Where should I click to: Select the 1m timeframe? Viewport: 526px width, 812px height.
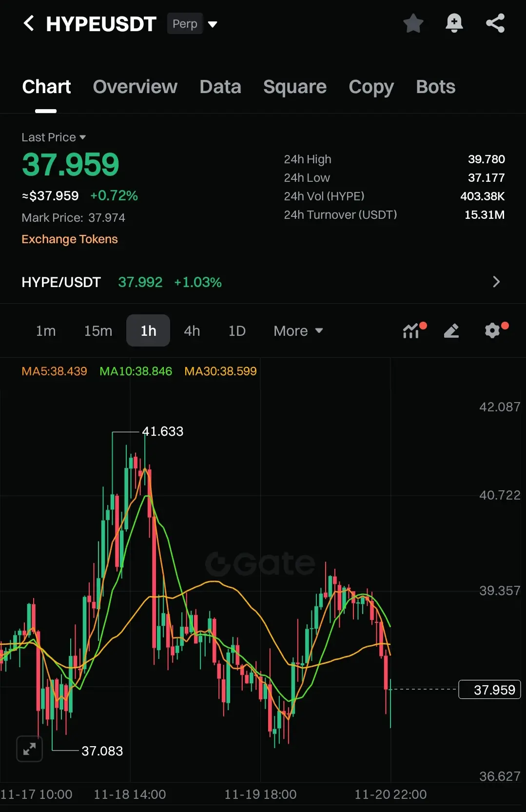point(46,331)
